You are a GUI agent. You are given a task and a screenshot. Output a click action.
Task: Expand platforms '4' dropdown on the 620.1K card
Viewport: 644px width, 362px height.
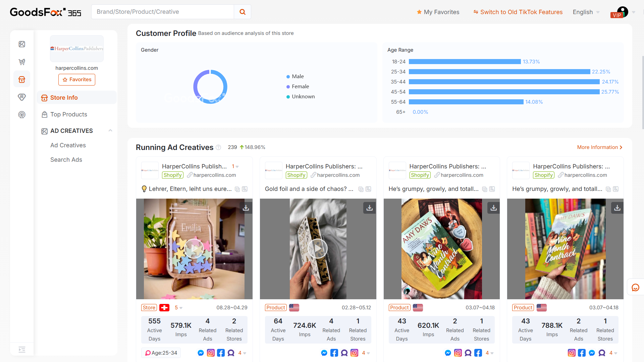coord(490,353)
